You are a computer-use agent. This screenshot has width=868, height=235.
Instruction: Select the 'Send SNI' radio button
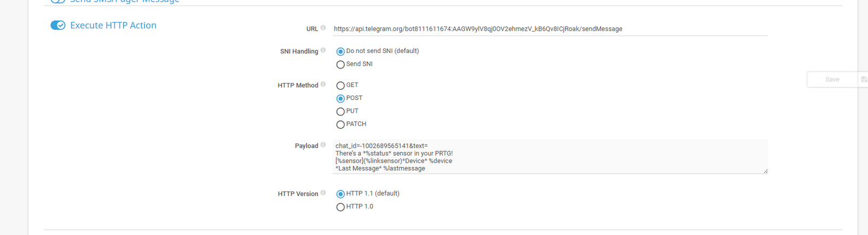coord(340,64)
